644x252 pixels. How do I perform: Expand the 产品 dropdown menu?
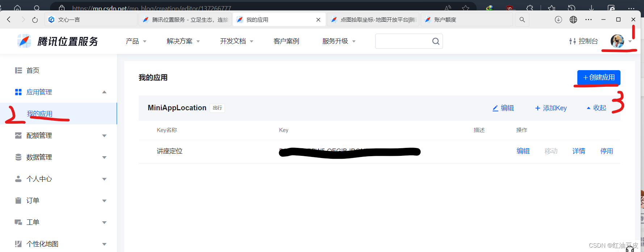pos(136,41)
